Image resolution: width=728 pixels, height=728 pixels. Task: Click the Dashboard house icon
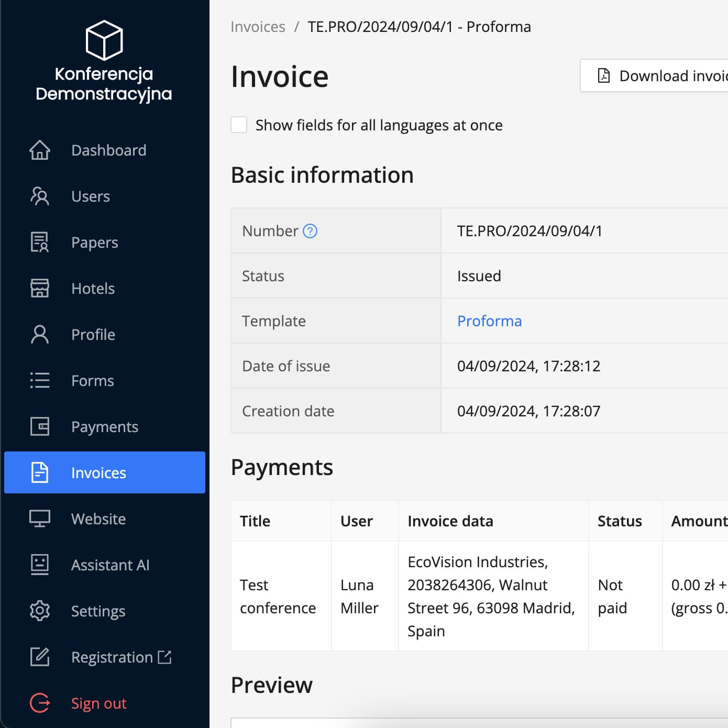coord(40,150)
